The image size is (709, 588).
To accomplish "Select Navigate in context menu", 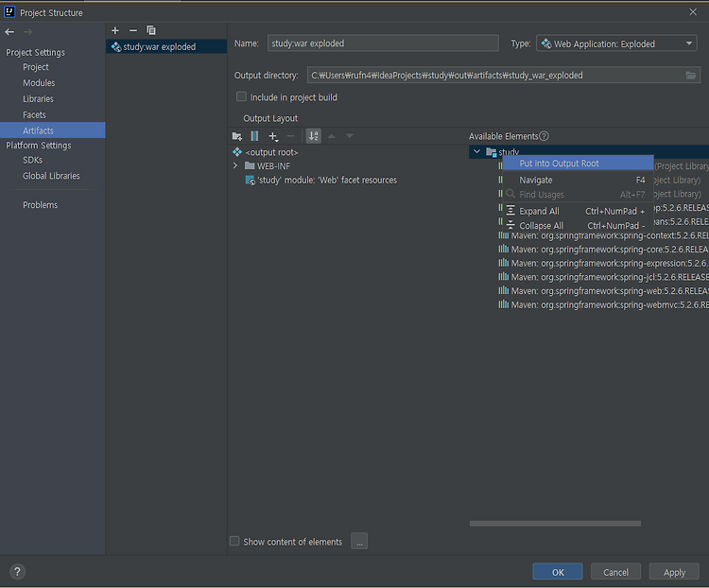I will coord(578,180).
